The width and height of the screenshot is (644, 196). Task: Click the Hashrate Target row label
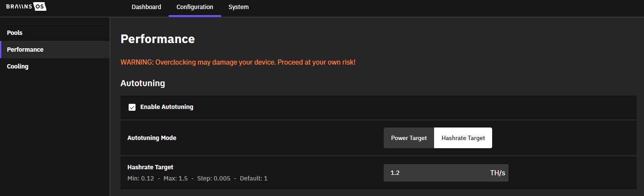click(150, 167)
